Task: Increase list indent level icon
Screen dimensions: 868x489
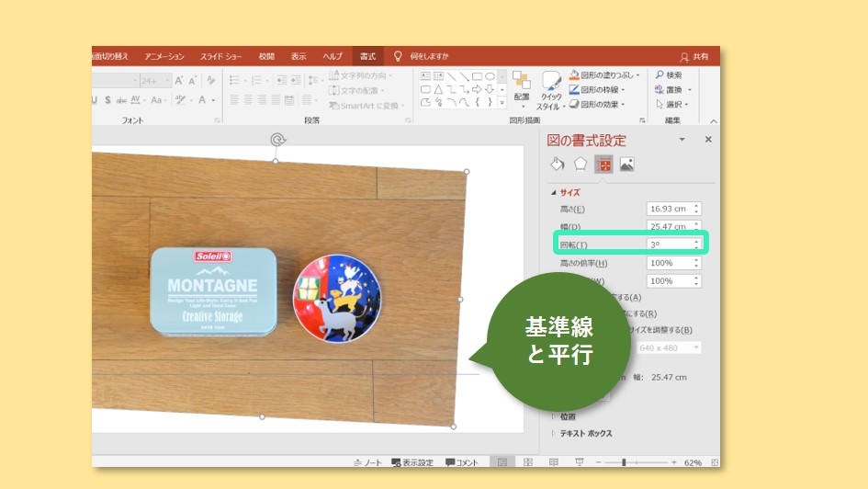Action: tap(296, 81)
